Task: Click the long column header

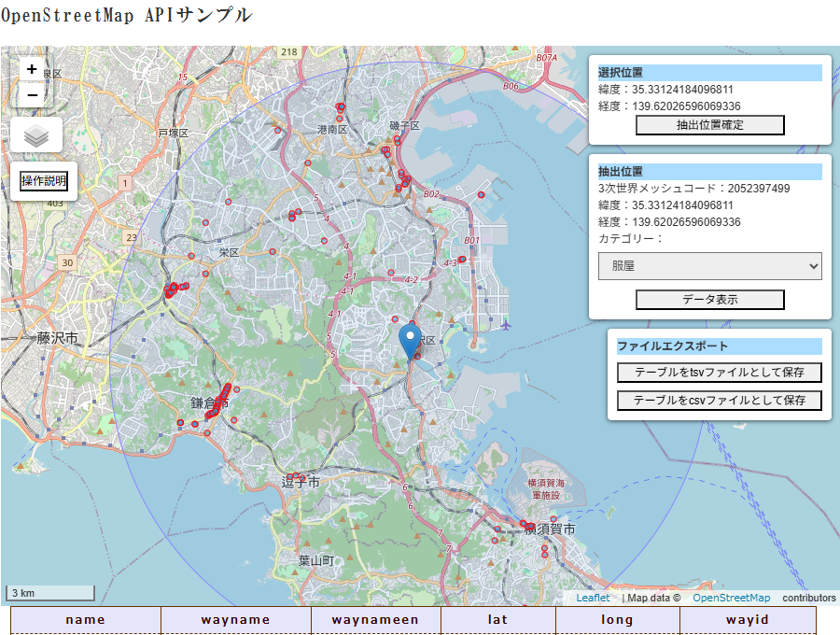Action: [x=617, y=620]
